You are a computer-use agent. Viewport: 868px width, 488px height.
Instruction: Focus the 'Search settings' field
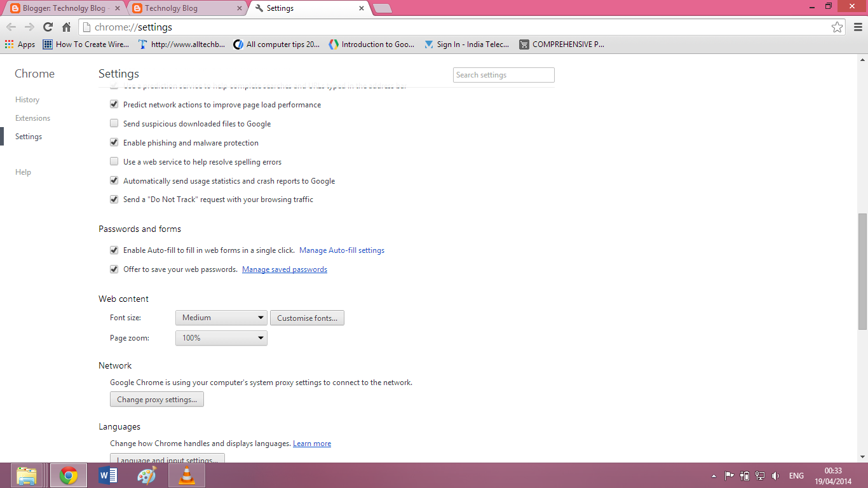click(x=504, y=75)
